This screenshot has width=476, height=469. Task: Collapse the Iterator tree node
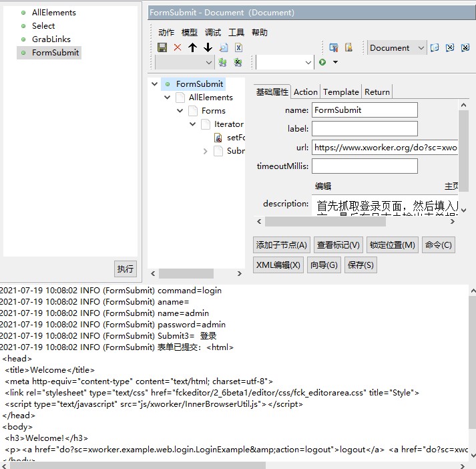pyautogui.click(x=192, y=124)
